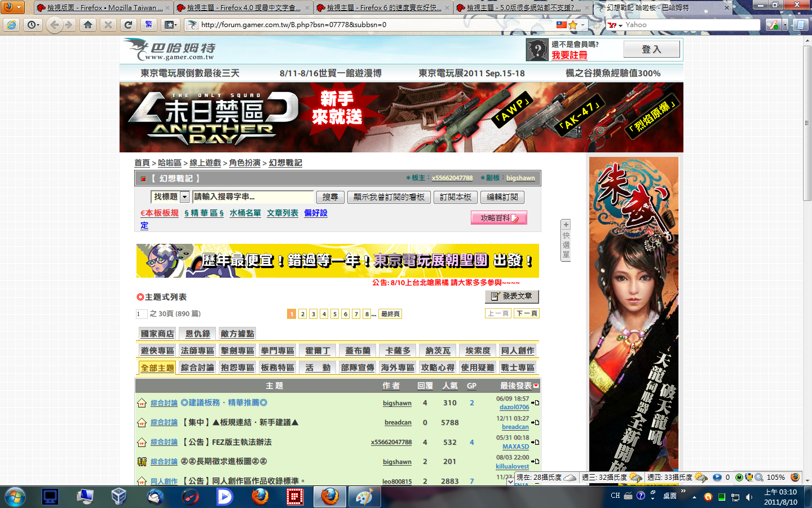Click the 攻略百科 button
The image size is (812, 508).
click(499, 218)
